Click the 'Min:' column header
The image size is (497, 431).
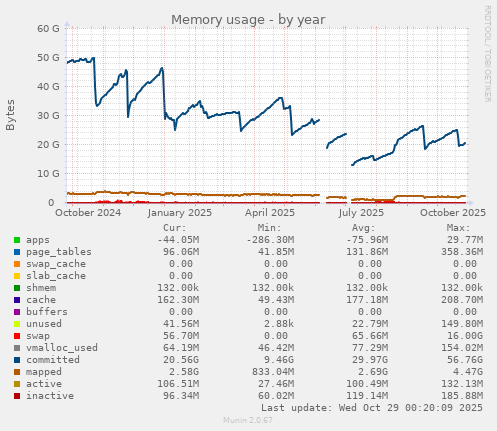[x=269, y=228]
